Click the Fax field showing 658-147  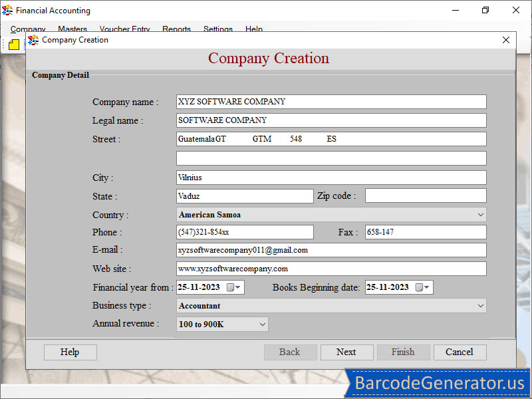point(426,232)
